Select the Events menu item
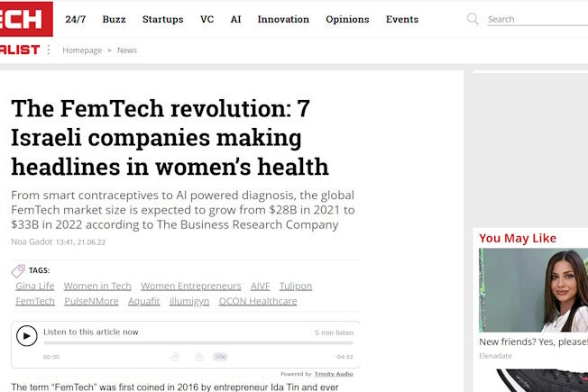 401,19
